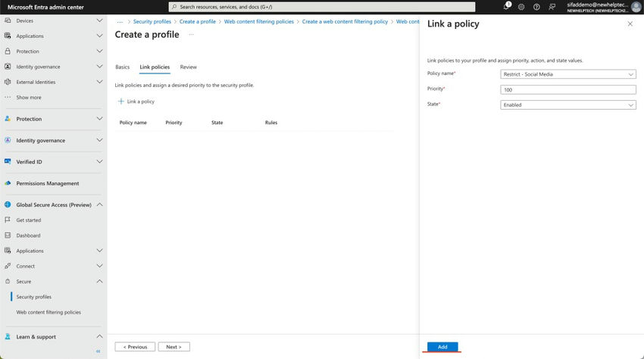The image size is (644, 359).
Task: Click the Dashboard icon
Action: [x=8, y=236]
